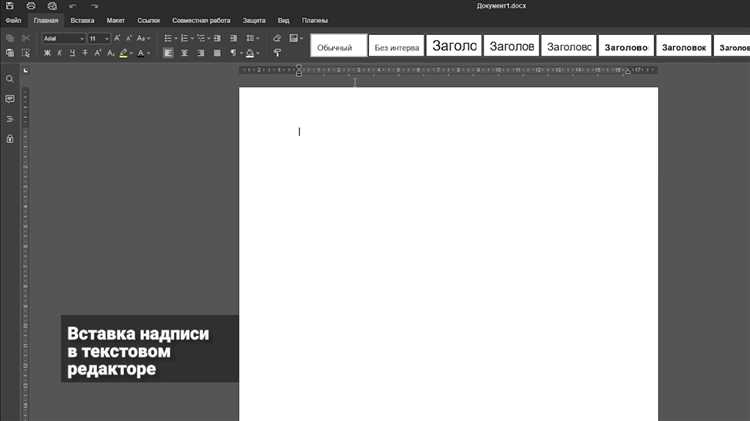Image resolution: width=750 pixels, height=421 pixels.
Task: Click the Undo arrow icon
Action: tap(73, 6)
